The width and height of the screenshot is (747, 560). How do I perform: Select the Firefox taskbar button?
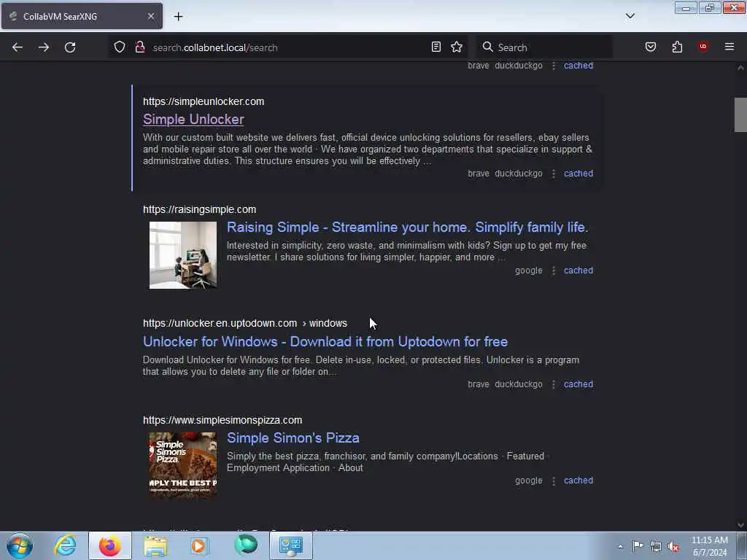tap(110, 545)
